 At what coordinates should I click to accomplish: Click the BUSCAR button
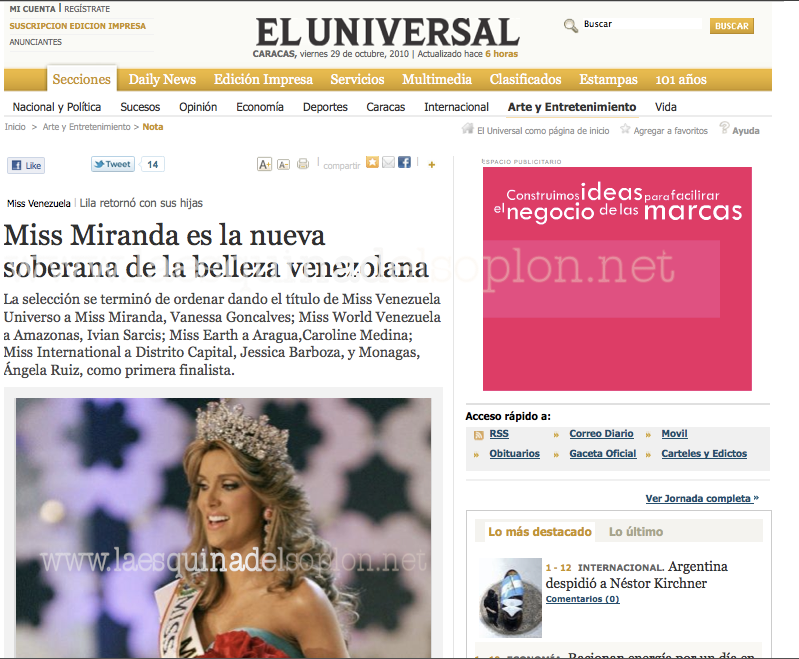click(732, 26)
